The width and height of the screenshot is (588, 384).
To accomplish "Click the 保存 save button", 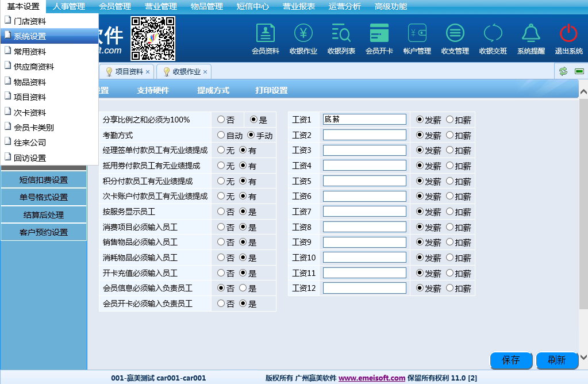I will [x=511, y=360].
